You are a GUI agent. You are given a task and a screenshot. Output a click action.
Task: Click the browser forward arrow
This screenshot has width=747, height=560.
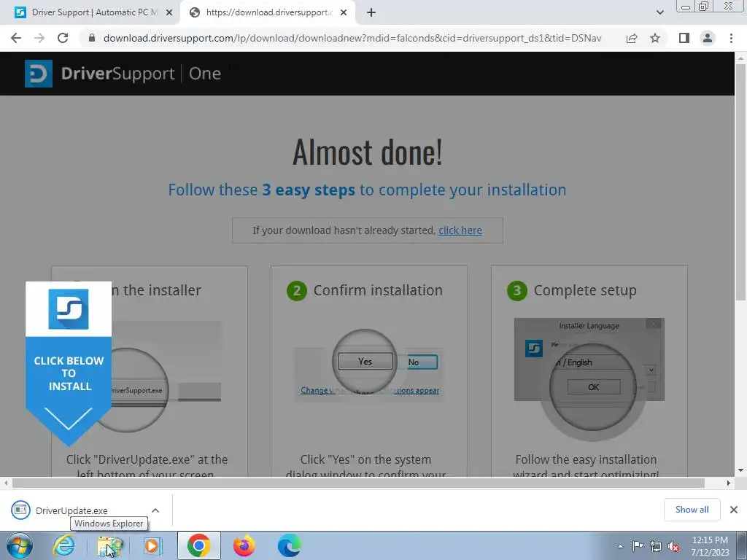click(x=39, y=38)
